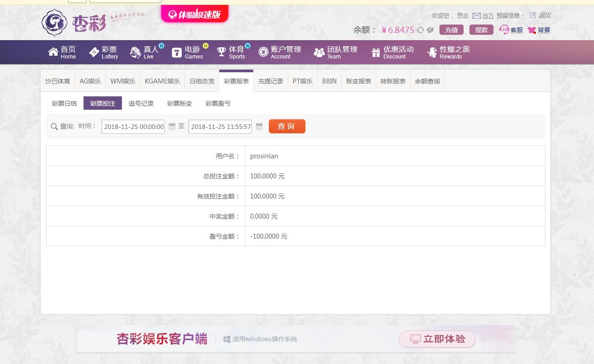The height and width of the screenshot is (364, 594).
Task: Open the 首页 Home menu
Action: pyautogui.click(x=62, y=52)
